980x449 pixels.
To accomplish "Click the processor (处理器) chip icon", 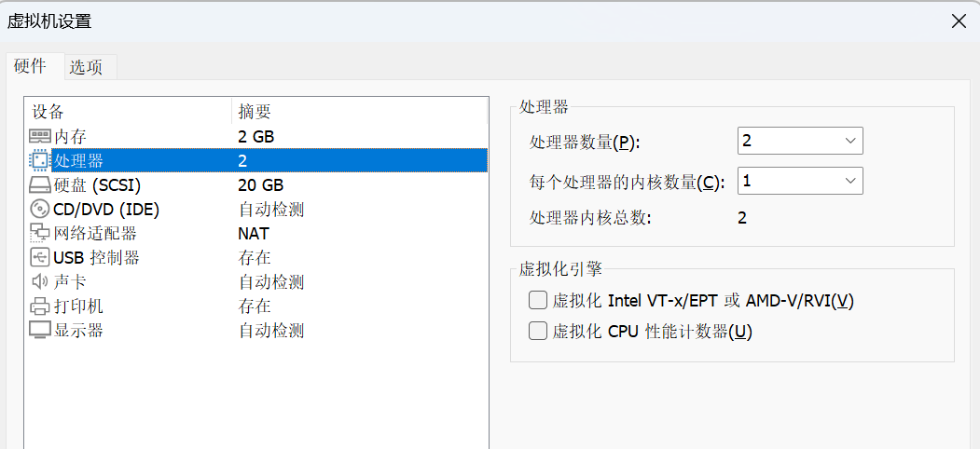I will pos(39,160).
